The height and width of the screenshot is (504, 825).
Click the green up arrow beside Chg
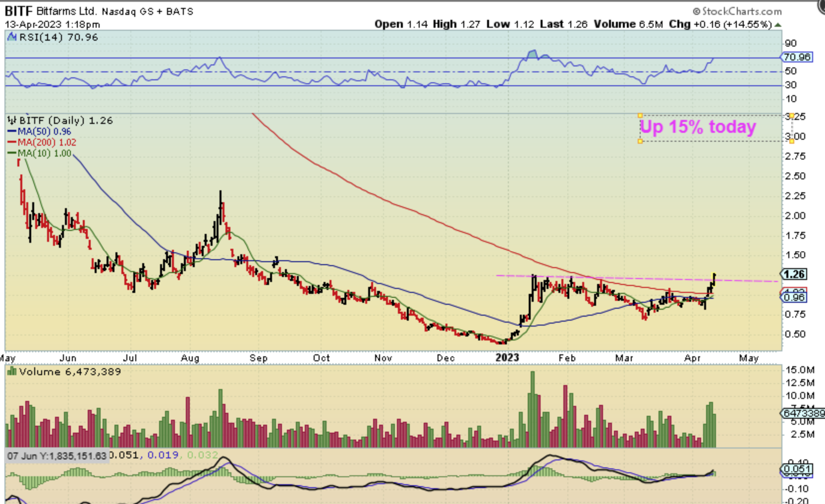(x=778, y=24)
